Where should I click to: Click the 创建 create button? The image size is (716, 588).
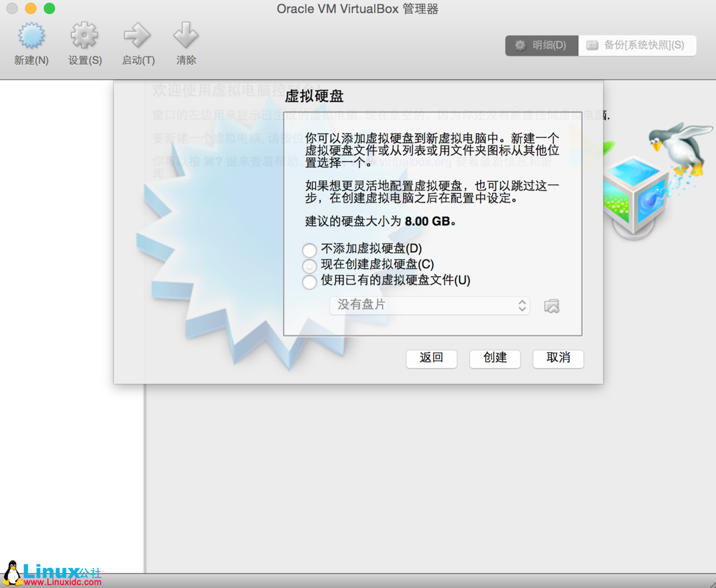pyautogui.click(x=495, y=358)
